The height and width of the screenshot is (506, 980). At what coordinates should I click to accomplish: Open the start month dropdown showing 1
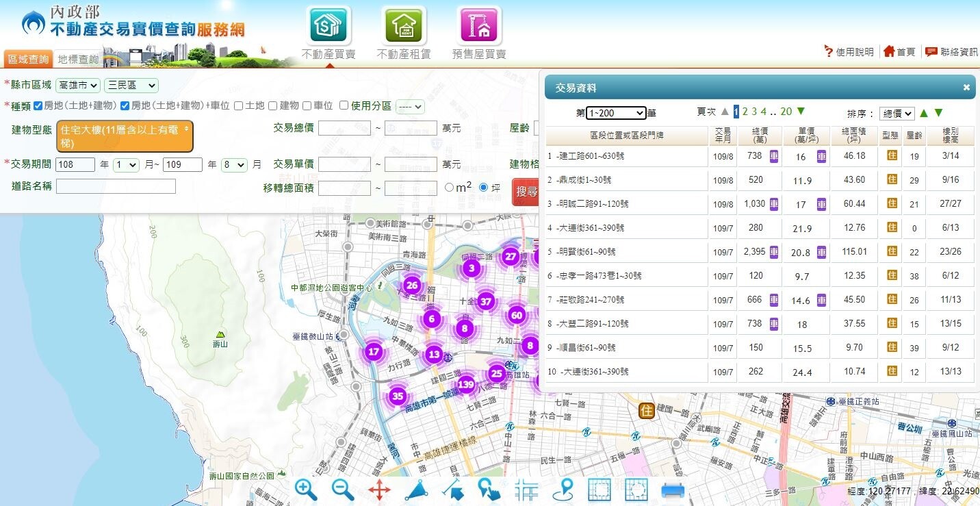(127, 165)
